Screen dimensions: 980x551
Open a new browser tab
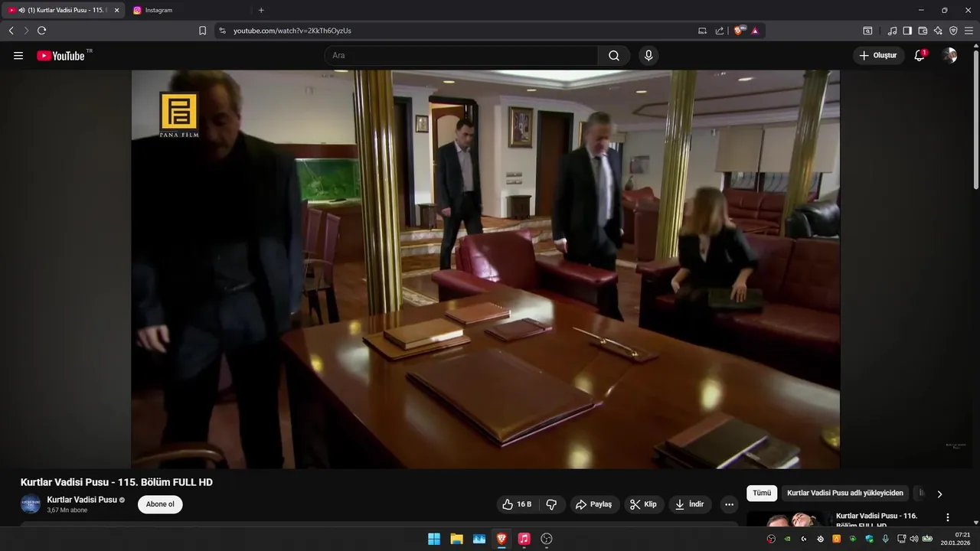pos(261,10)
